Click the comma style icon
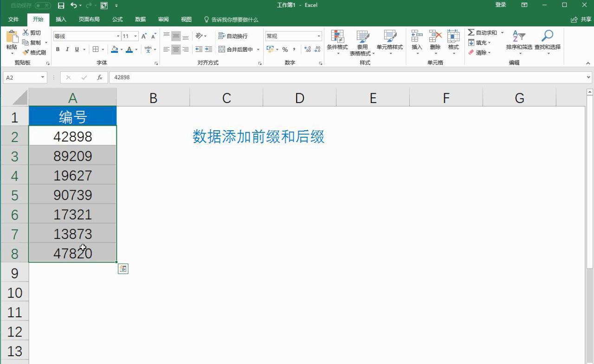594x364 pixels. (x=294, y=49)
